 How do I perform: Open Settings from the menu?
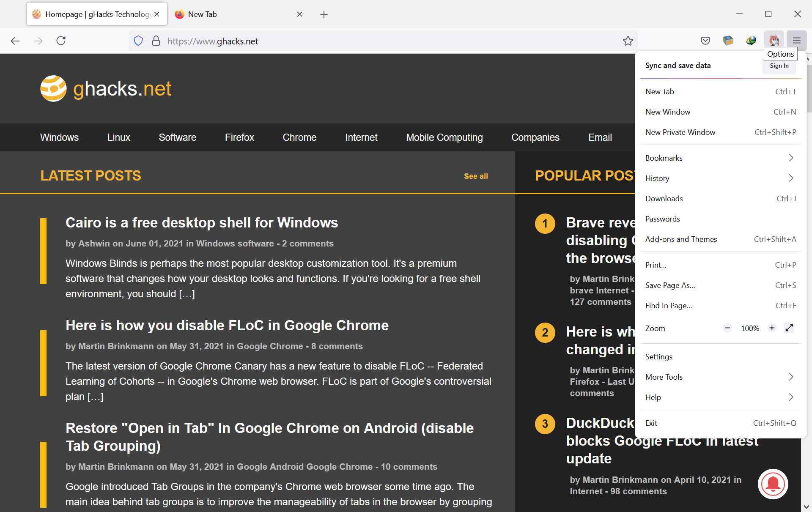tap(658, 356)
